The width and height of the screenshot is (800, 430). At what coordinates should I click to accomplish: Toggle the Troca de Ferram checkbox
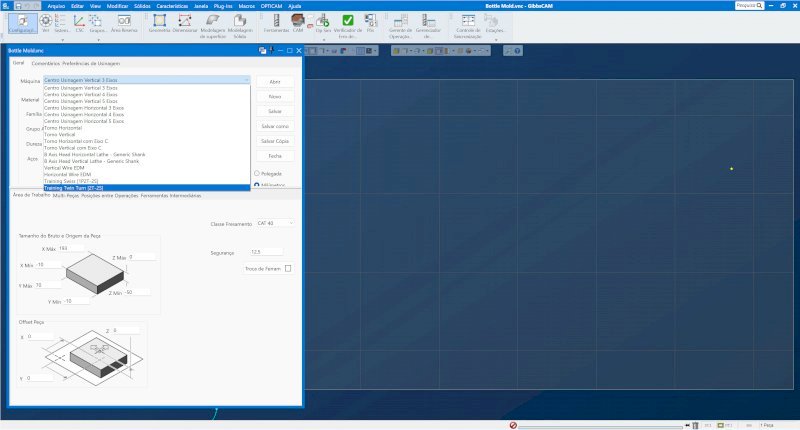point(288,268)
